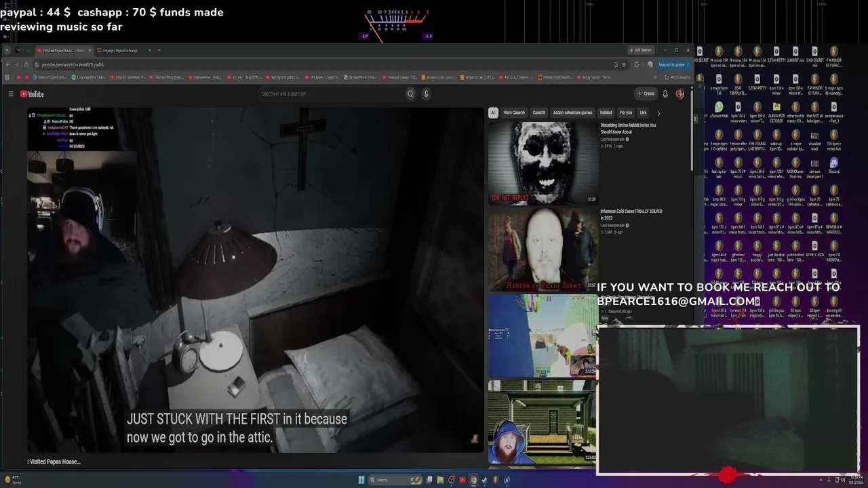
Task: Click the YouTube page vertical scrollbar
Action: [x=691, y=129]
